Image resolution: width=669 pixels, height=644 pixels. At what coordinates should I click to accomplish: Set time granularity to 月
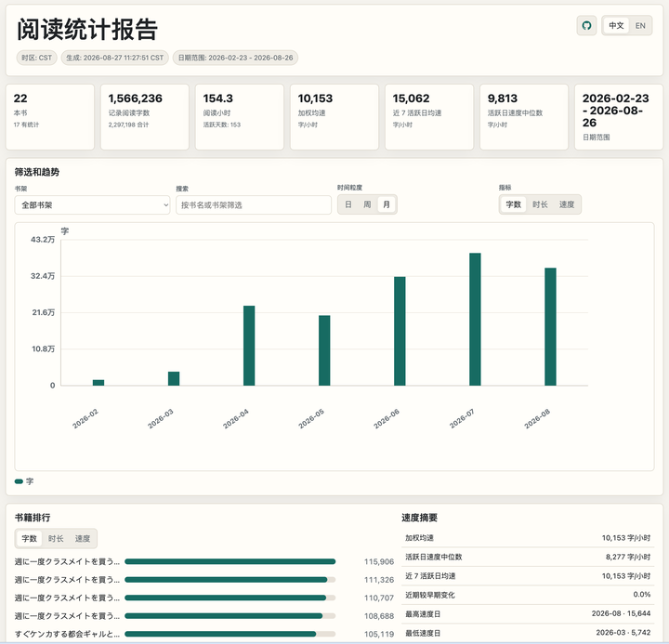[x=387, y=204]
